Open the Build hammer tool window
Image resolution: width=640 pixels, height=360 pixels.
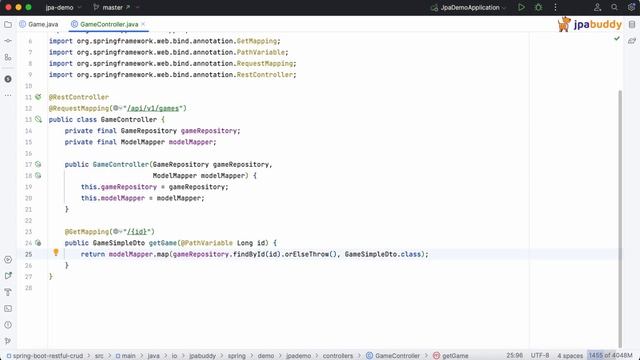(x=8, y=292)
